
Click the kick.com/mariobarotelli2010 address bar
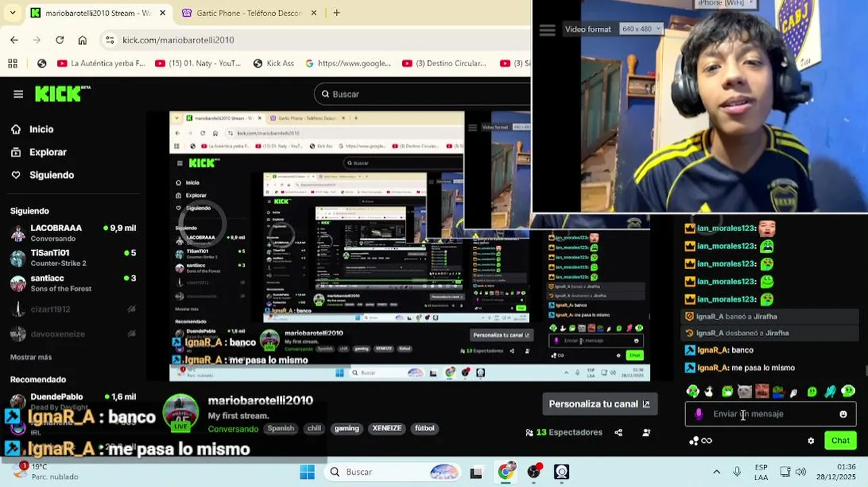pos(178,40)
